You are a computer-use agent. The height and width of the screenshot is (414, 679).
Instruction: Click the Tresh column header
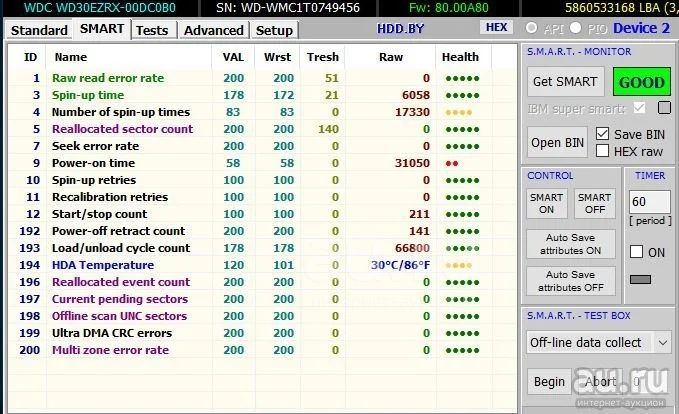[323, 57]
